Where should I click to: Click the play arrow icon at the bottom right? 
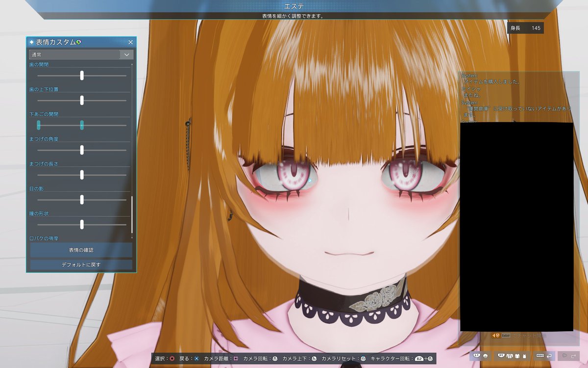[x=564, y=355]
